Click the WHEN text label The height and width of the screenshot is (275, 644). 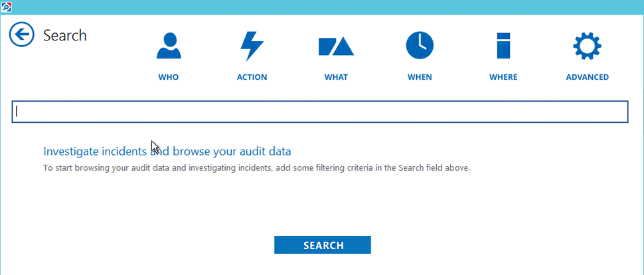pyautogui.click(x=420, y=77)
